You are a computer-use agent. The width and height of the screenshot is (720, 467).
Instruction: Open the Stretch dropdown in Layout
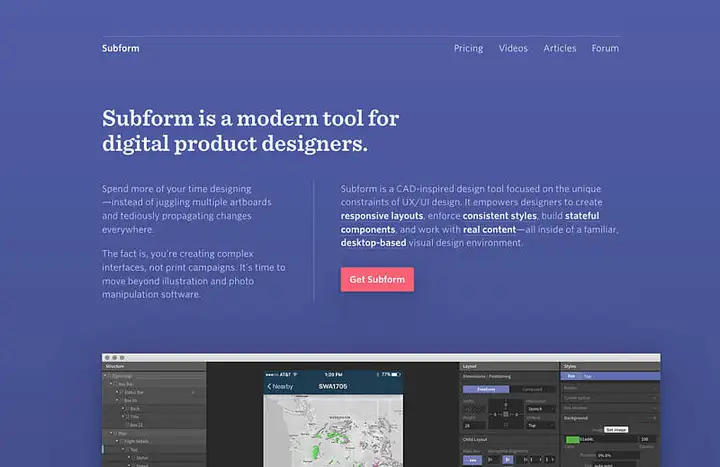point(540,409)
